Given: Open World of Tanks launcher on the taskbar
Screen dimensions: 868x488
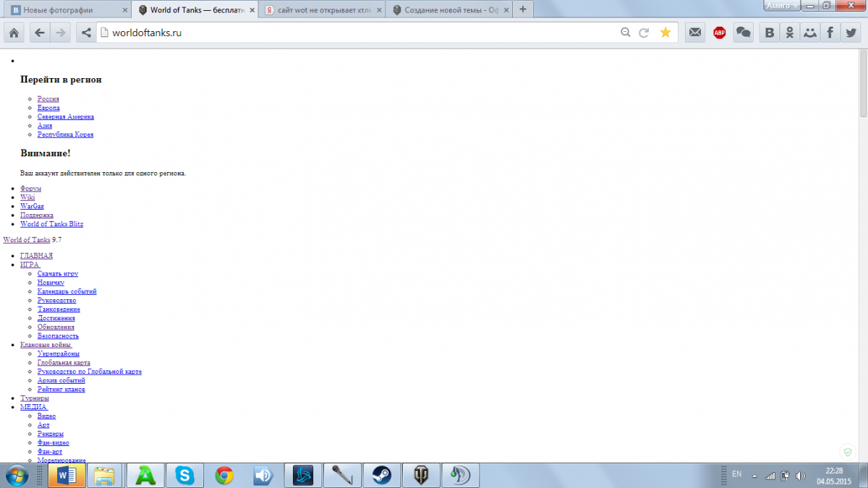Looking at the screenshot, I should click(x=421, y=475).
